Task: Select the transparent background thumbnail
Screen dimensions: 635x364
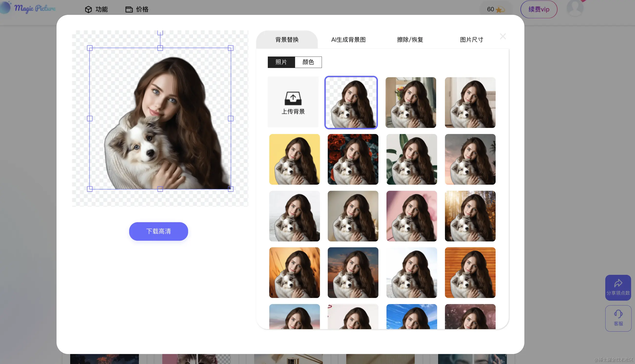Action: point(351,103)
